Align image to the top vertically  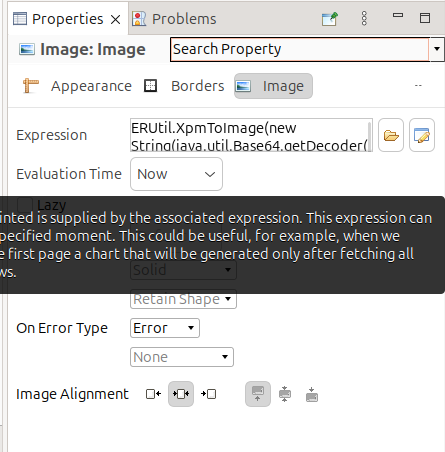(258, 394)
